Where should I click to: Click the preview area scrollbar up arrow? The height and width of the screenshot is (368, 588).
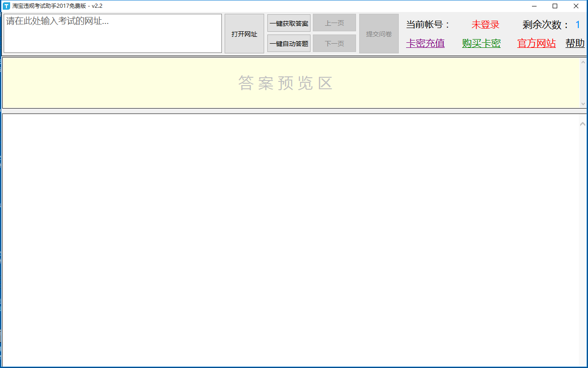coord(583,62)
